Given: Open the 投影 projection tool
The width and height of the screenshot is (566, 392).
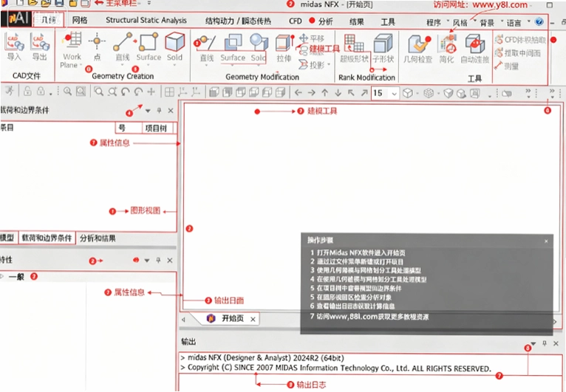Looking at the screenshot, I should pyautogui.click(x=313, y=65).
